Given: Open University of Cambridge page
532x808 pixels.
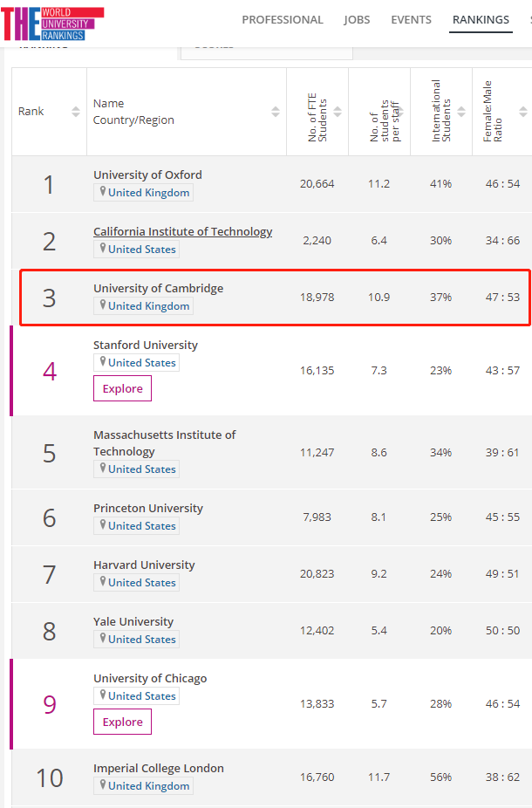Looking at the screenshot, I should pyautogui.click(x=158, y=288).
